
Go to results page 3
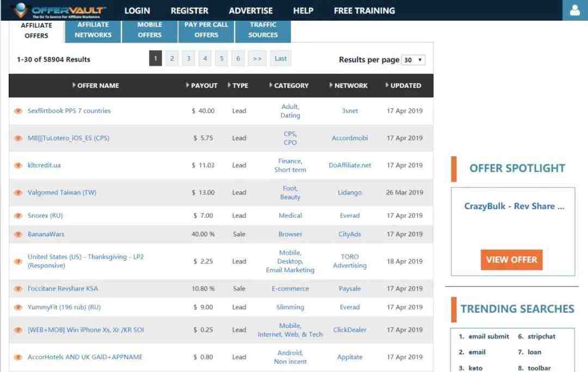tap(188, 58)
